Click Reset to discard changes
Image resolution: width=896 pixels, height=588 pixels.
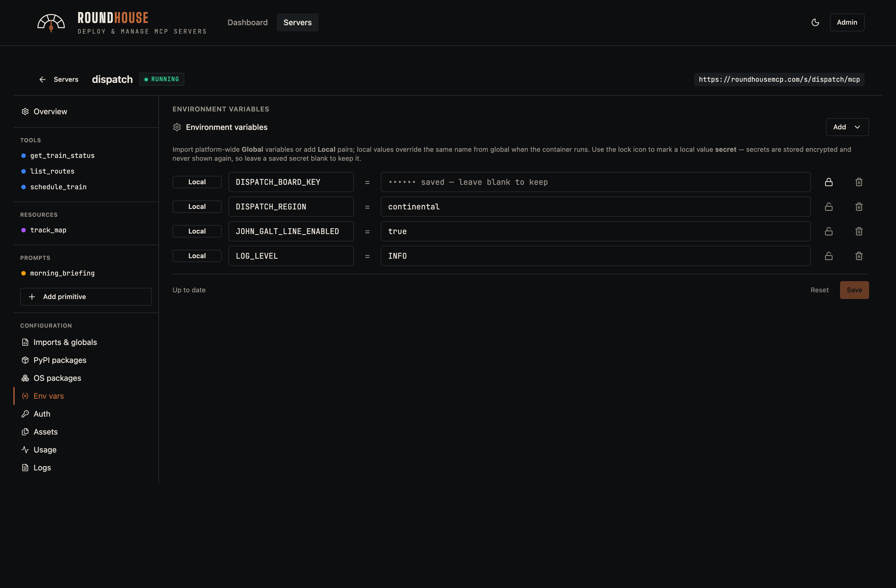819,290
